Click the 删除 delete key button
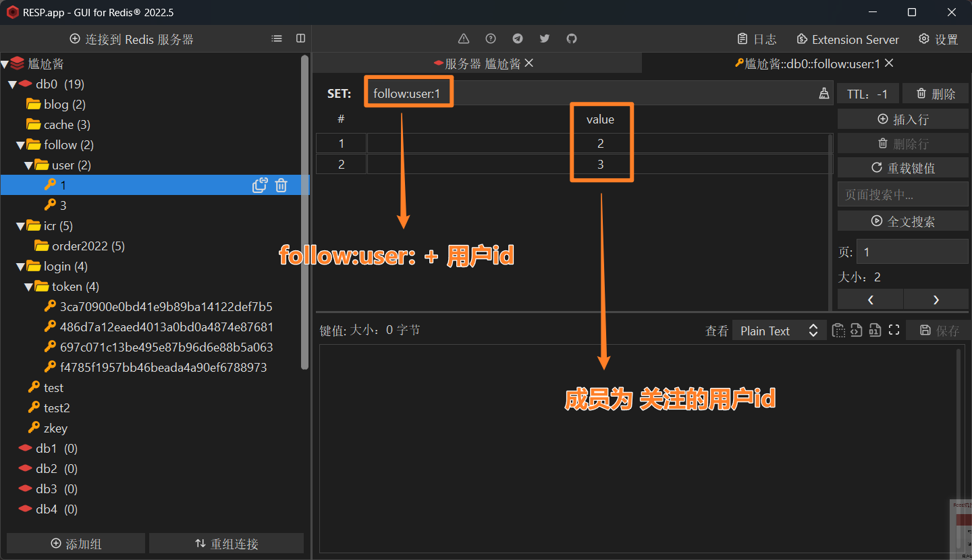This screenshot has width=972, height=560. click(x=936, y=94)
